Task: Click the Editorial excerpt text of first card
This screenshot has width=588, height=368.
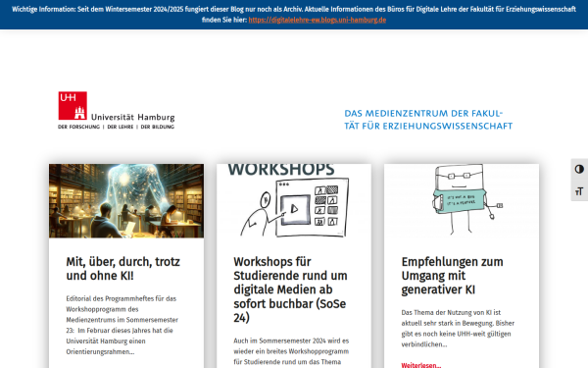Action: coord(122,325)
